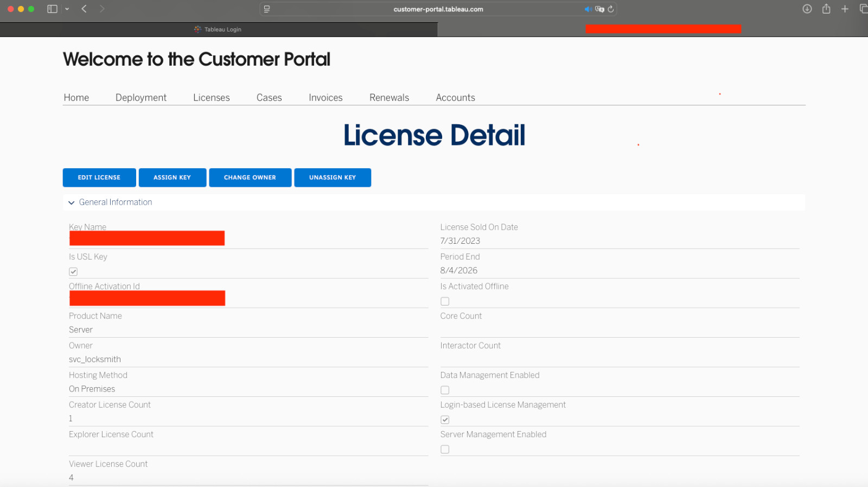Click the UNASSIGN KEY button

(333, 178)
